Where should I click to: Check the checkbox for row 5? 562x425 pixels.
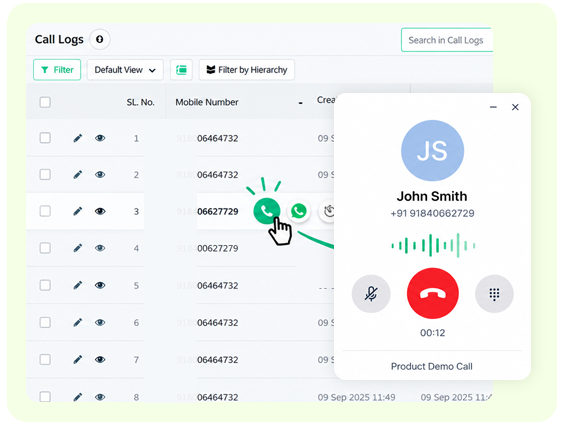45,285
